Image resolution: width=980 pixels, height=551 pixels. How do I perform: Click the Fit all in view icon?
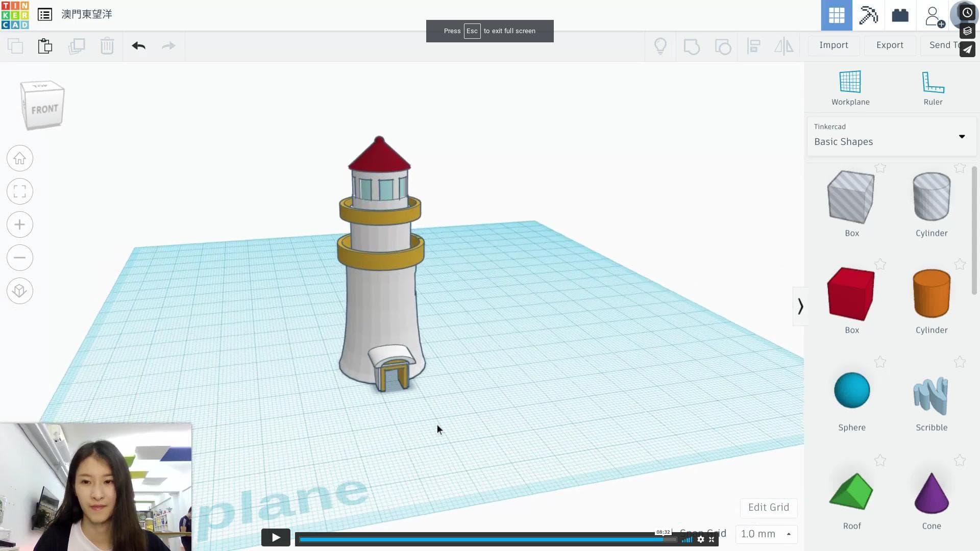tap(20, 192)
